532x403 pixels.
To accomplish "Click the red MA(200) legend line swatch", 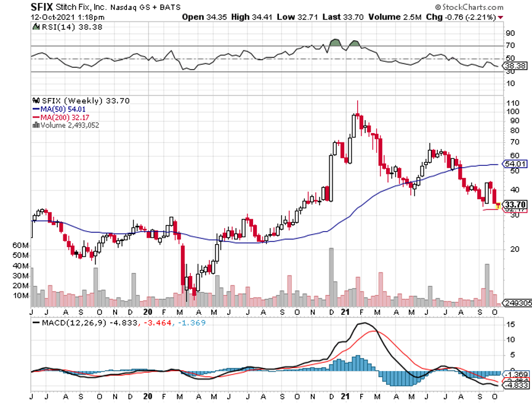I will pos(34,117).
